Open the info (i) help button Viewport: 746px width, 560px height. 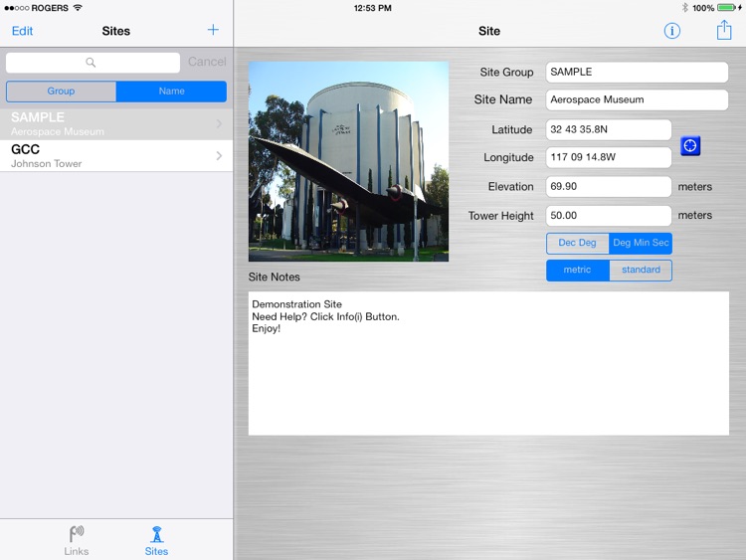tap(671, 31)
